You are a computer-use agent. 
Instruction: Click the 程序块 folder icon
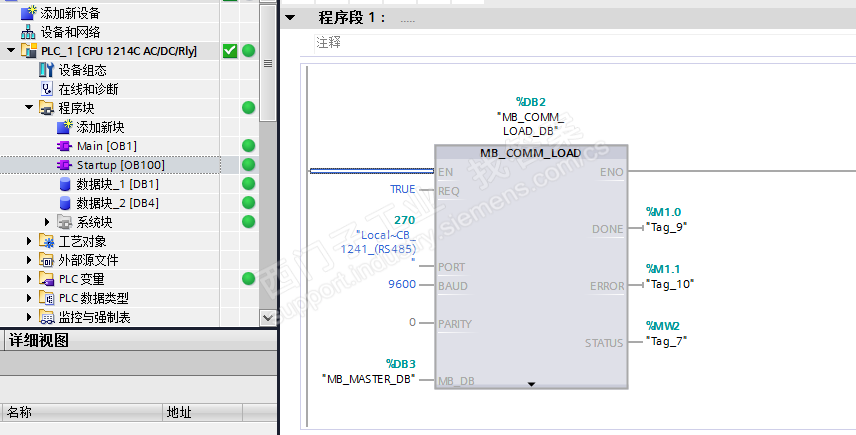(x=46, y=108)
